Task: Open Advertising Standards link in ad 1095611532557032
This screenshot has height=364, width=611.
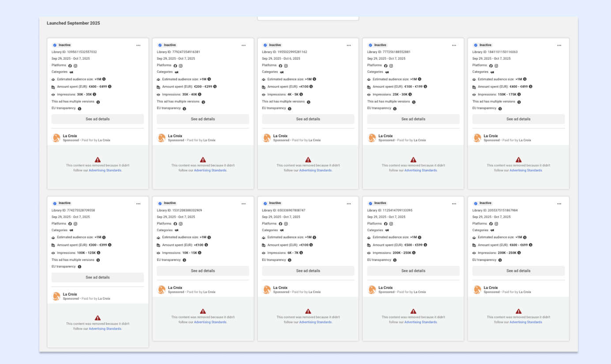Action: point(105,170)
